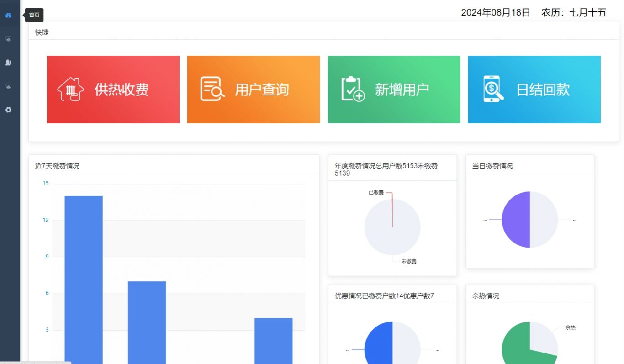
Task: Open the 供热收费 shortcut tile
Action: (113, 90)
